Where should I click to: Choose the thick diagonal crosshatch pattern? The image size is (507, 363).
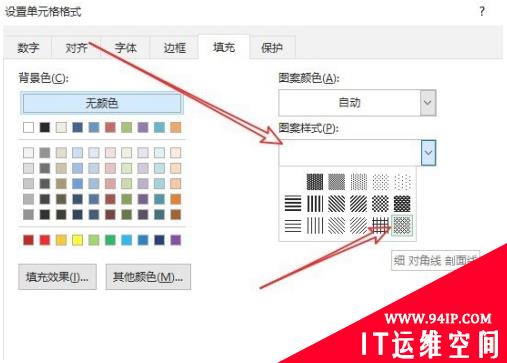coord(402,203)
